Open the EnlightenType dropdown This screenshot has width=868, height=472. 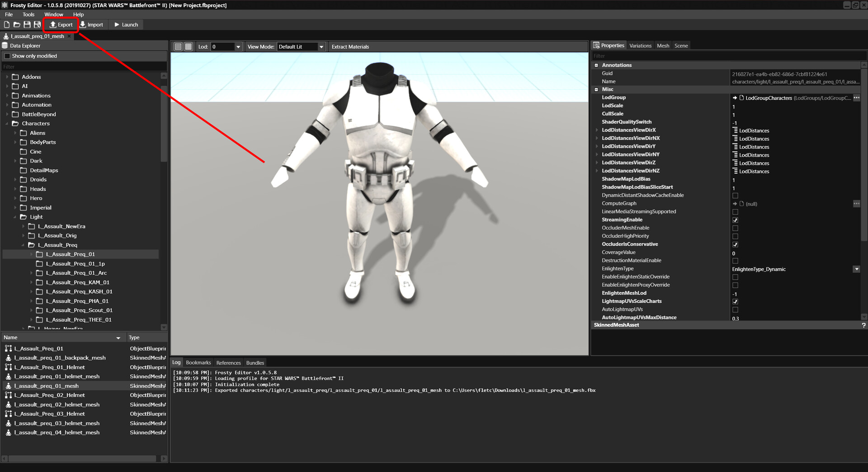point(856,269)
